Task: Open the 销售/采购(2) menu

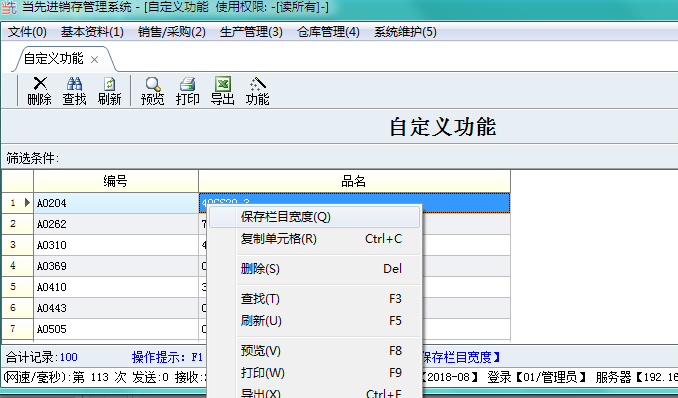Action: tap(172, 32)
